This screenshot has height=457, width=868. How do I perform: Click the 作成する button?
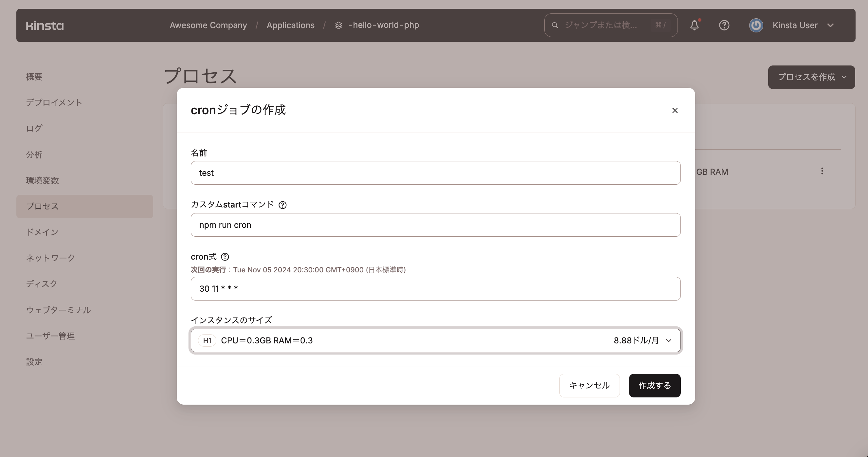(654, 386)
